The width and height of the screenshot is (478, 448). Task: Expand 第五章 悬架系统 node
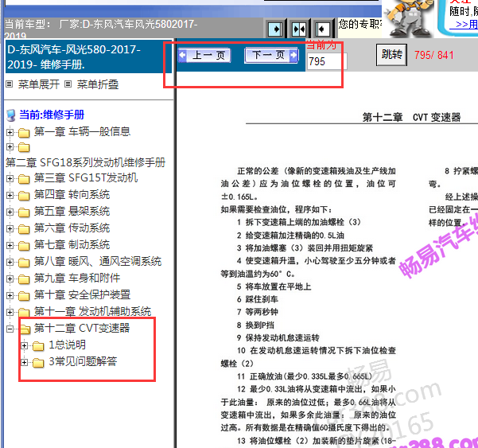coord(10,212)
